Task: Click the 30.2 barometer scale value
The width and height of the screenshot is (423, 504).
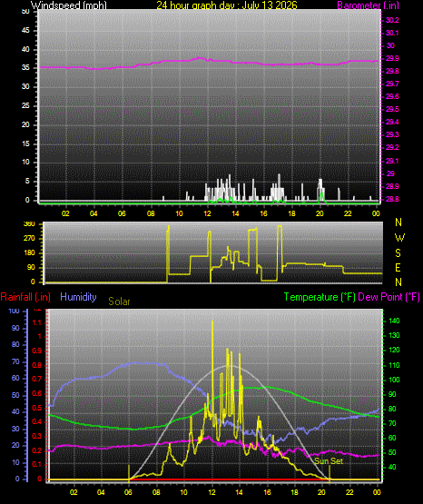Action: (x=392, y=20)
